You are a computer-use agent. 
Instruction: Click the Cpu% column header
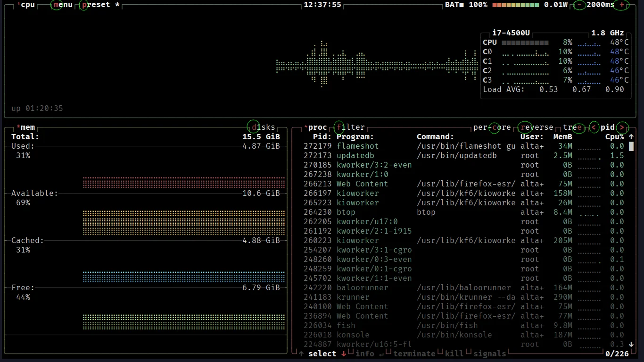pos(615,137)
